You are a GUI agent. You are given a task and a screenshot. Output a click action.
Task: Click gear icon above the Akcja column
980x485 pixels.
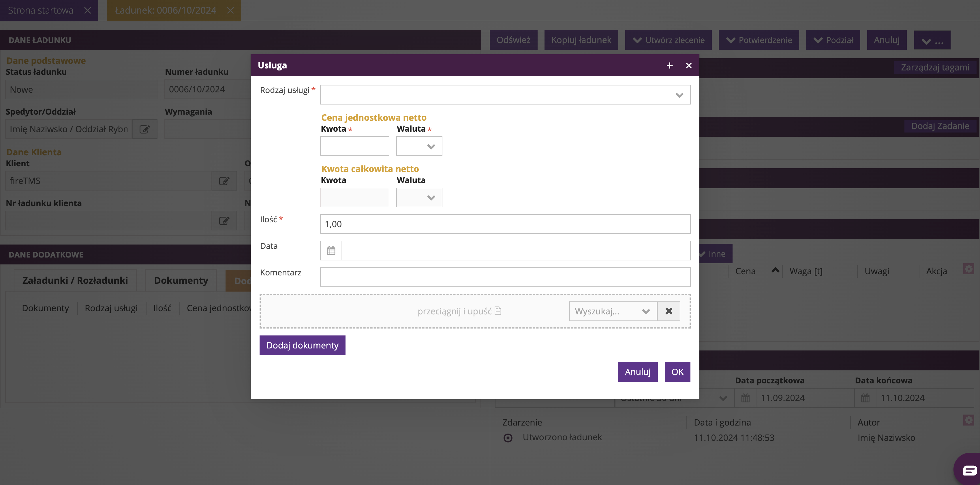[x=968, y=269]
